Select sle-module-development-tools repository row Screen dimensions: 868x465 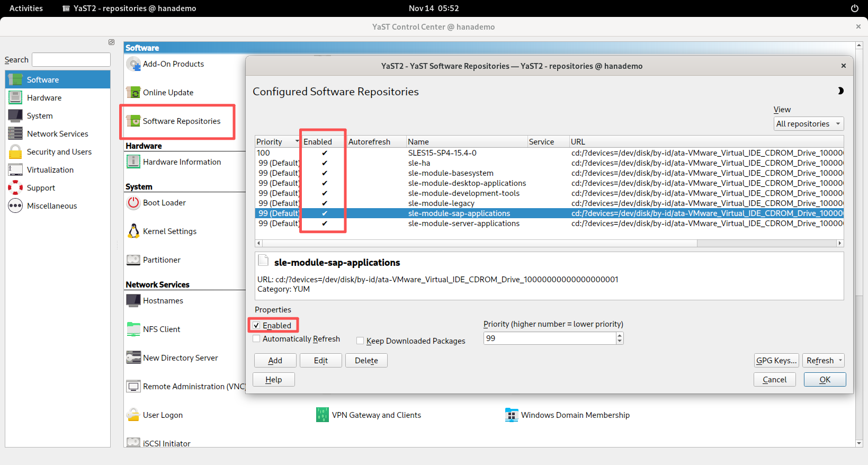click(x=549, y=193)
